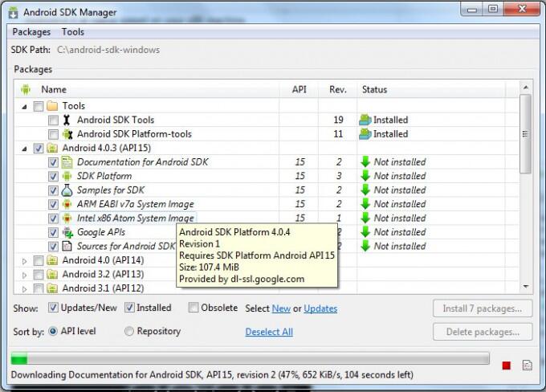Open the Packages menu
The image size is (546, 392).
pos(31,32)
